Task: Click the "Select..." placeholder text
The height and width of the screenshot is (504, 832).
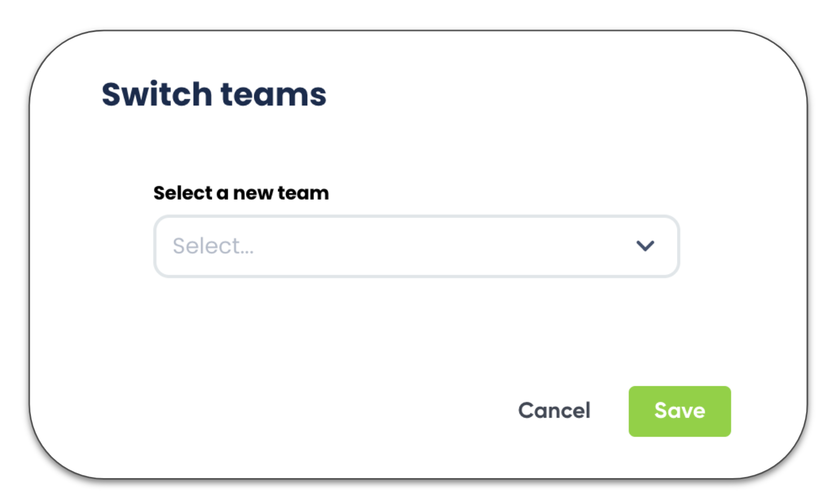Action: 213,246
